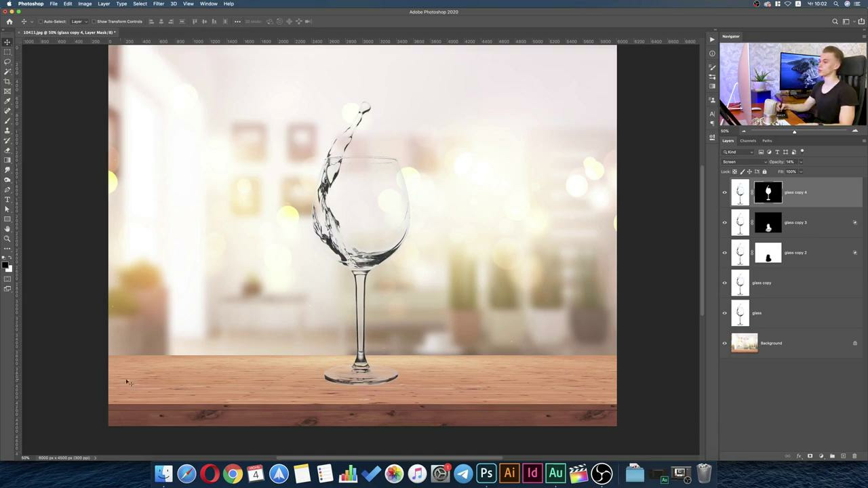
Task: Switch to the Channels tab
Action: [x=748, y=141]
